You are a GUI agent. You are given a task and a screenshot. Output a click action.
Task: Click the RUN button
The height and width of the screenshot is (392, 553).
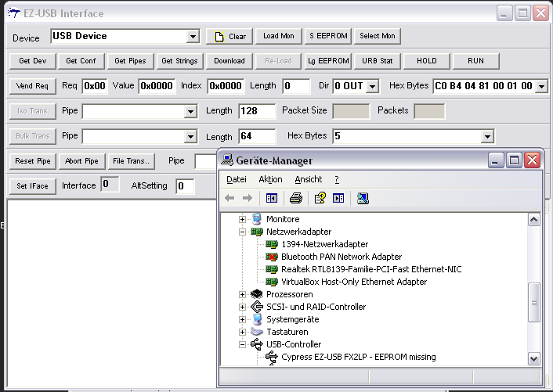click(x=475, y=61)
